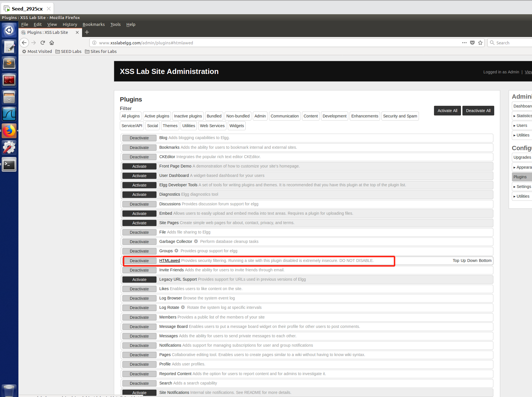Click the browser back arrow button
This screenshot has height=397, width=532.
point(24,43)
